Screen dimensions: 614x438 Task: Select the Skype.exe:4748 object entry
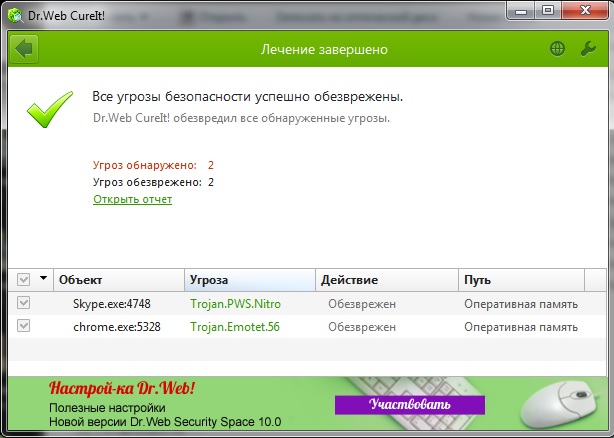pos(111,303)
